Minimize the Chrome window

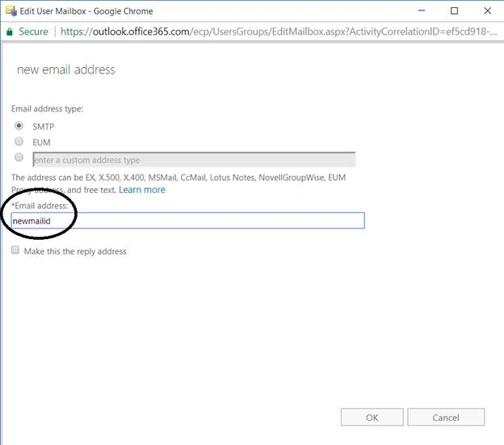pos(422,10)
